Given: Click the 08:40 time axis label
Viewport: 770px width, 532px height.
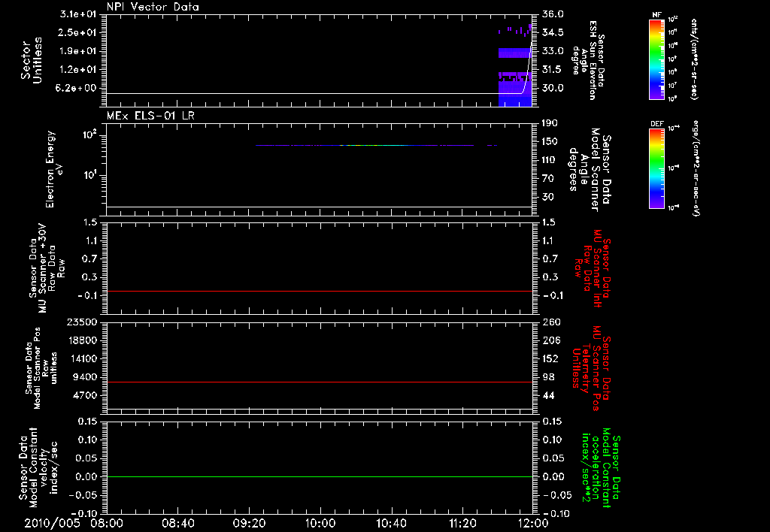Looking at the screenshot, I should click(177, 523).
